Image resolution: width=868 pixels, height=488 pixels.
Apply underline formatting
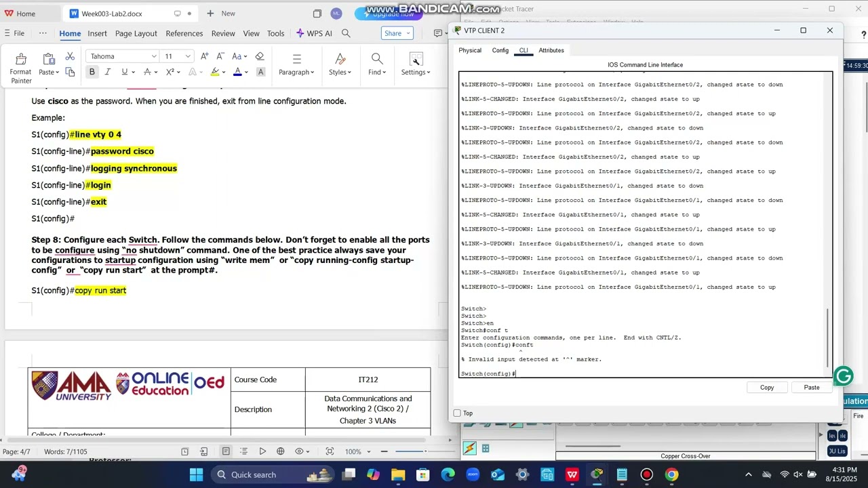124,72
